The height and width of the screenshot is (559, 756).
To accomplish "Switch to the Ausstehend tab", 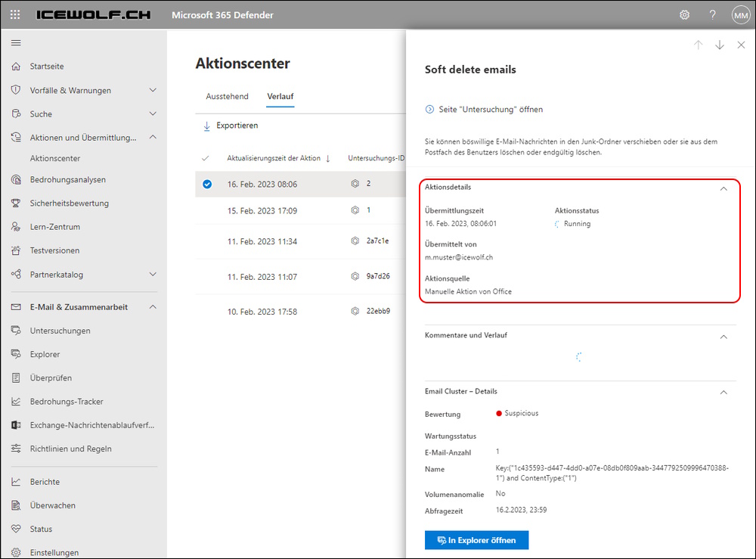I will point(227,96).
